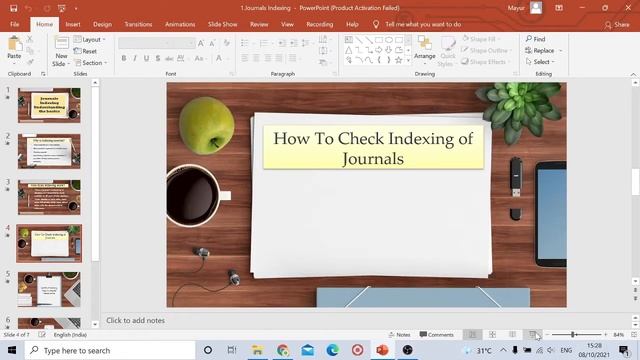Viewport: 640px width, 360px height.
Task: Click the Bullets list icon
Action: pos(246,43)
